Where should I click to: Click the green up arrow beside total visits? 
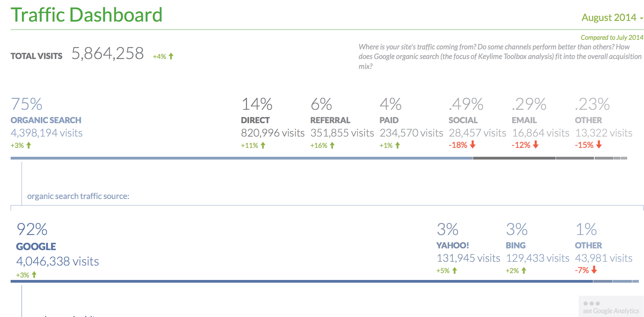pyautogui.click(x=171, y=56)
